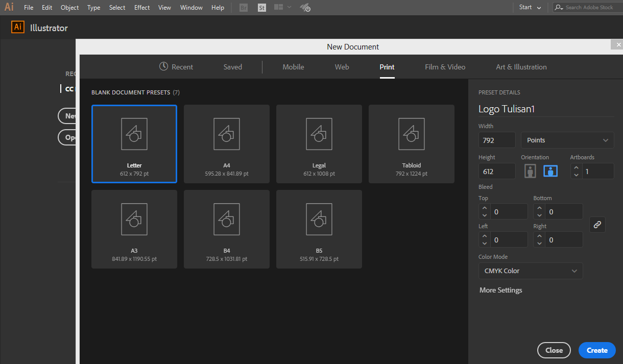Increase Top bleed value

pos(484,208)
